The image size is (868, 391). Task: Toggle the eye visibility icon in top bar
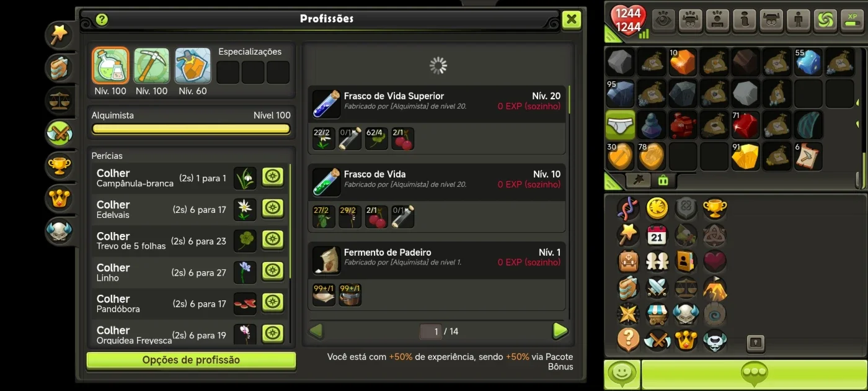[x=663, y=20]
